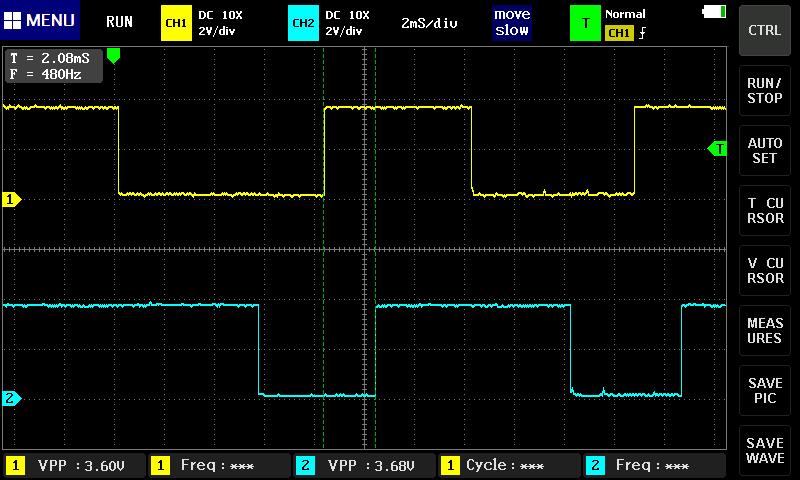The width and height of the screenshot is (800, 480).
Task: Tap the RUN/STOP button
Action: coord(764,90)
